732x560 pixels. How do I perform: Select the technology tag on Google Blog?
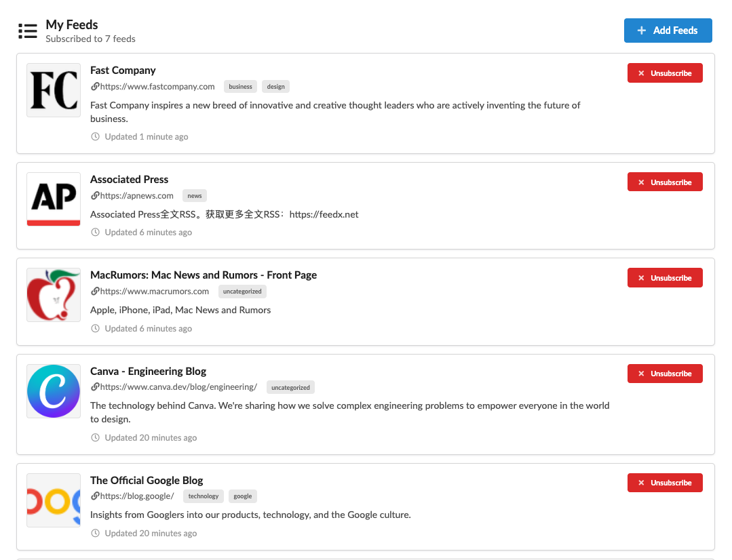(203, 496)
